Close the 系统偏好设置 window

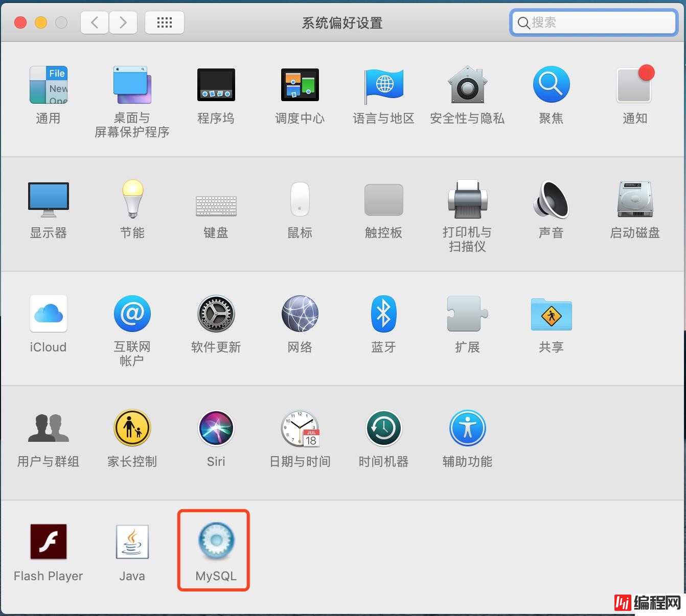tap(20, 22)
